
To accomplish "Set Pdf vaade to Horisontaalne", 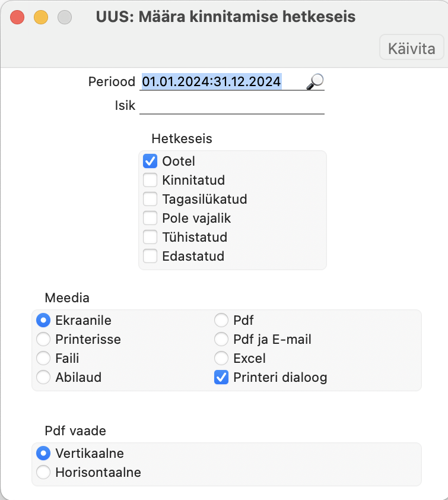I will (x=43, y=472).
